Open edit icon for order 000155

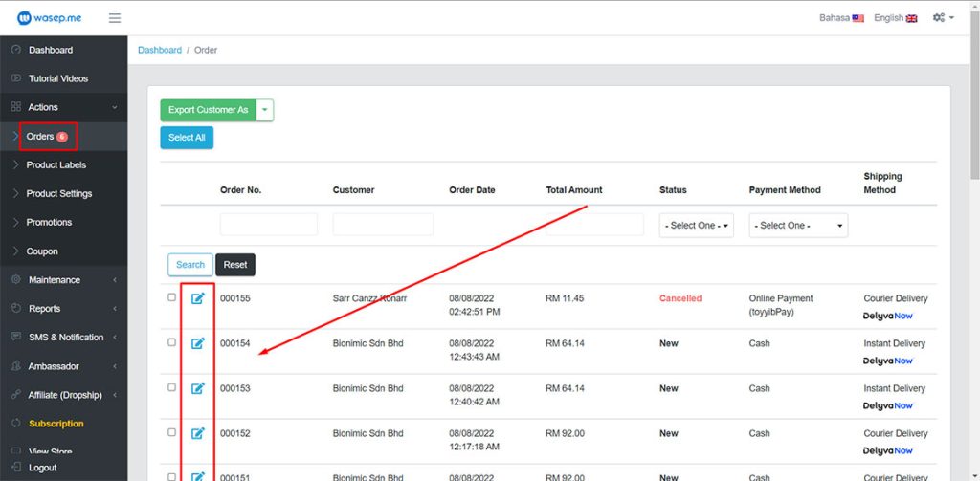click(x=197, y=298)
